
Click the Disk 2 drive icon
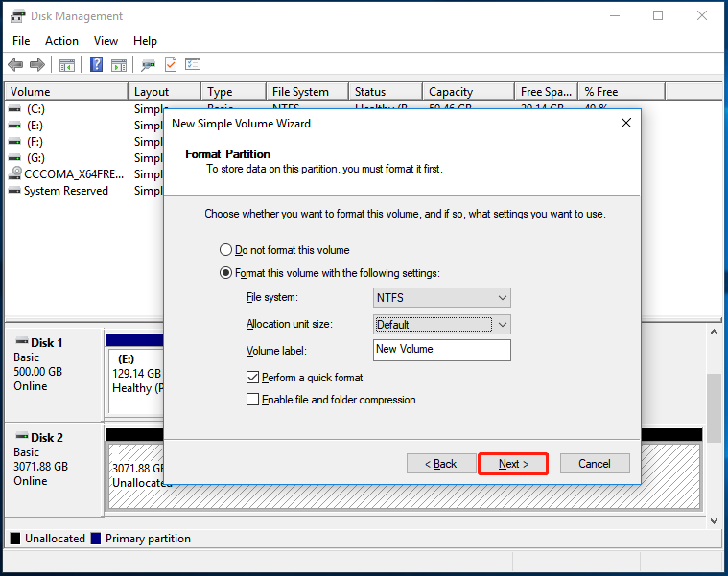point(22,436)
